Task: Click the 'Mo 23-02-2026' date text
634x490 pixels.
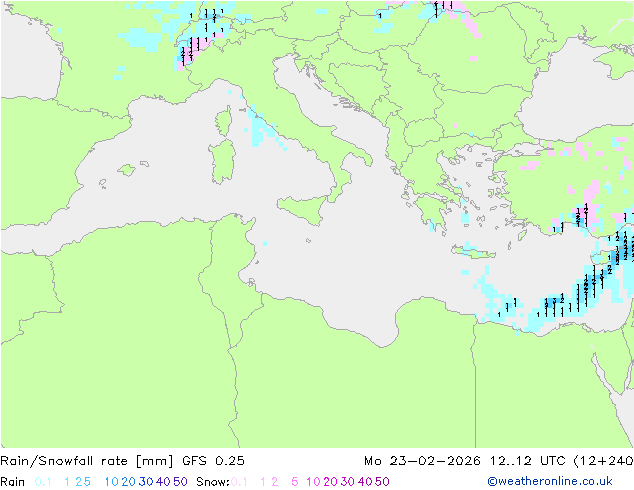Action: (x=422, y=461)
